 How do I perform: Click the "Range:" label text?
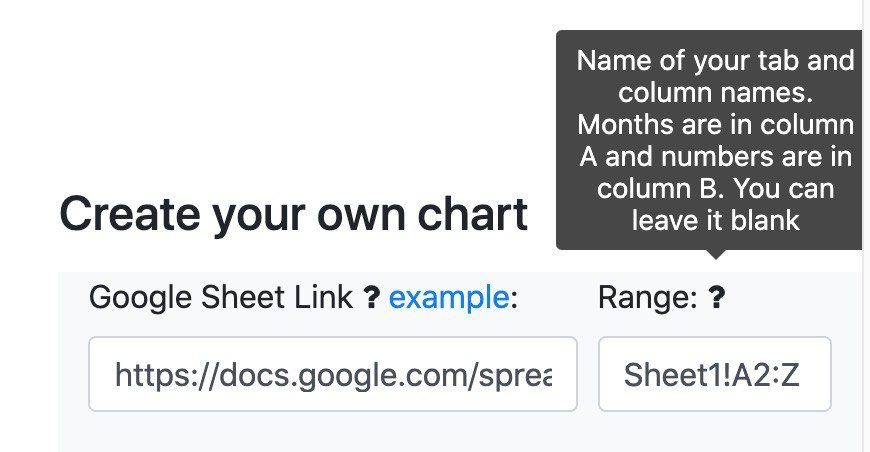coord(647,297)
